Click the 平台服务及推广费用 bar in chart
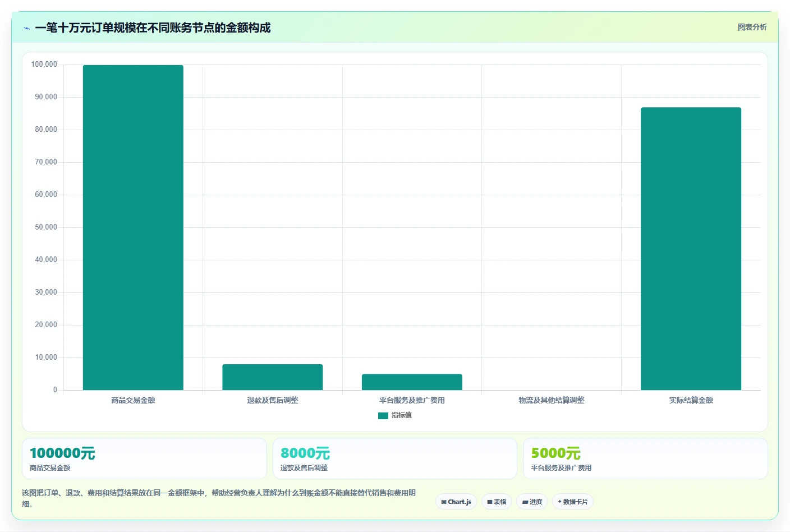The image size is (790, 532). (412, 382)
